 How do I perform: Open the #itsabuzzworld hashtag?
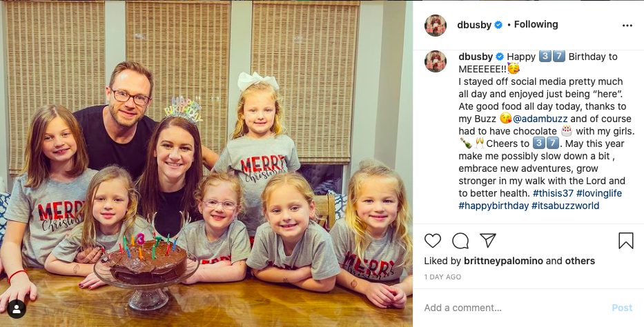coord(565,206)
